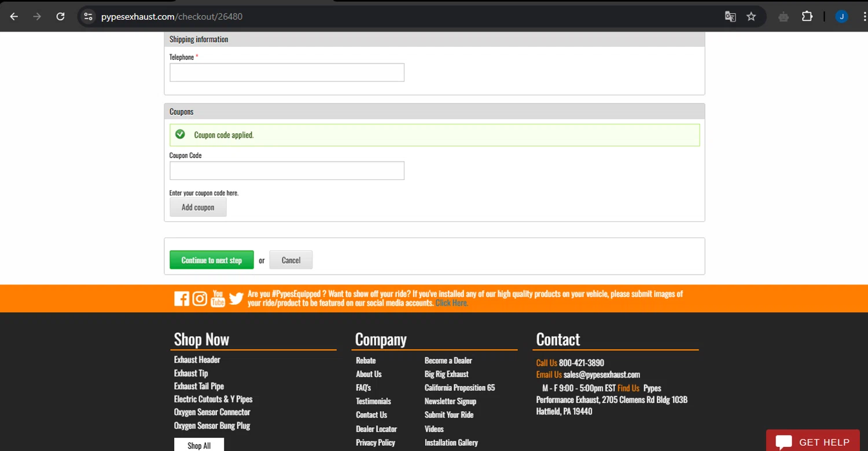Open the Rebate link

click(x=366, y=360)
